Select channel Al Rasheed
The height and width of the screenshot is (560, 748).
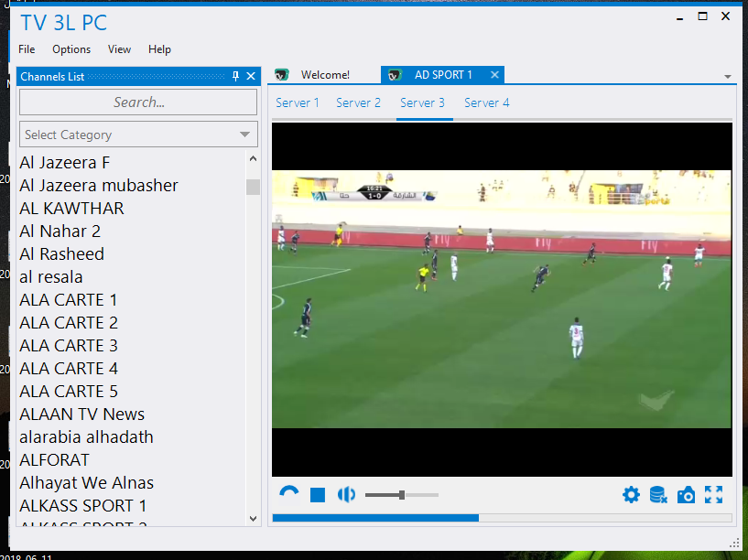click(61, 254)
